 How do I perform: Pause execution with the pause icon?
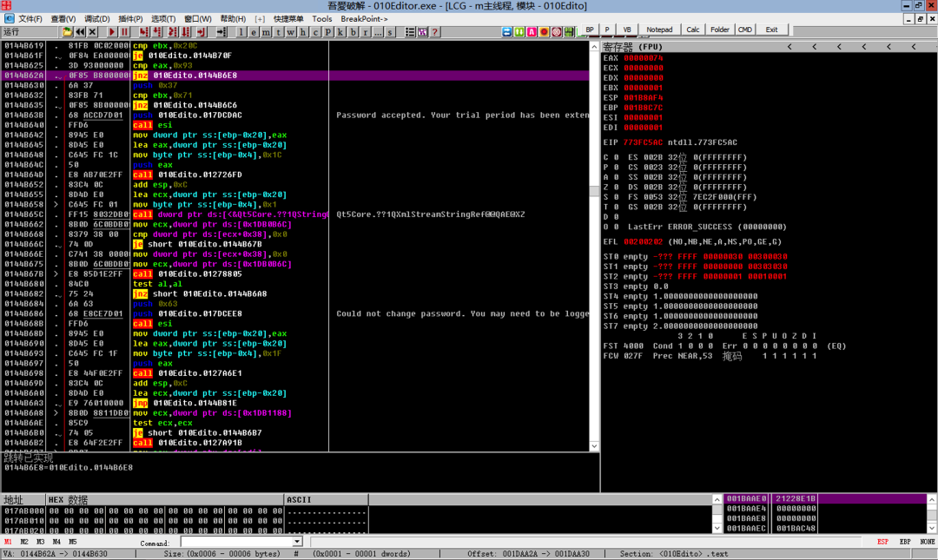(124, 32)
